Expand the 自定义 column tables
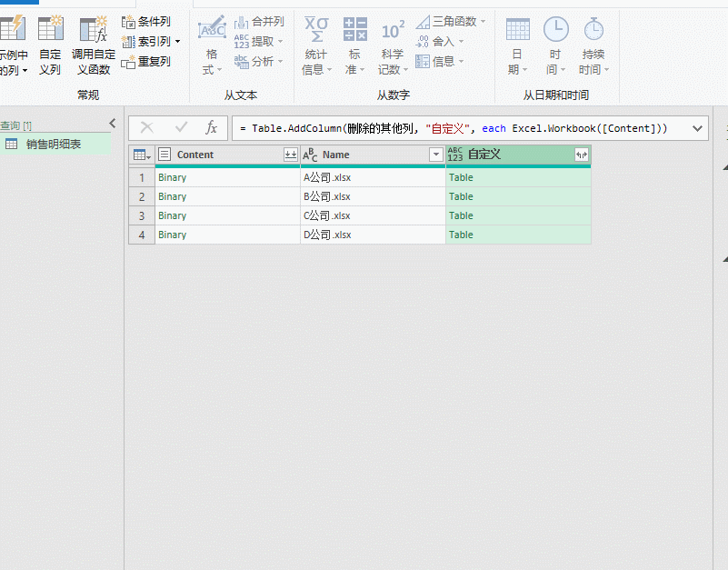 pyautogui.click(x=582, y=155)
